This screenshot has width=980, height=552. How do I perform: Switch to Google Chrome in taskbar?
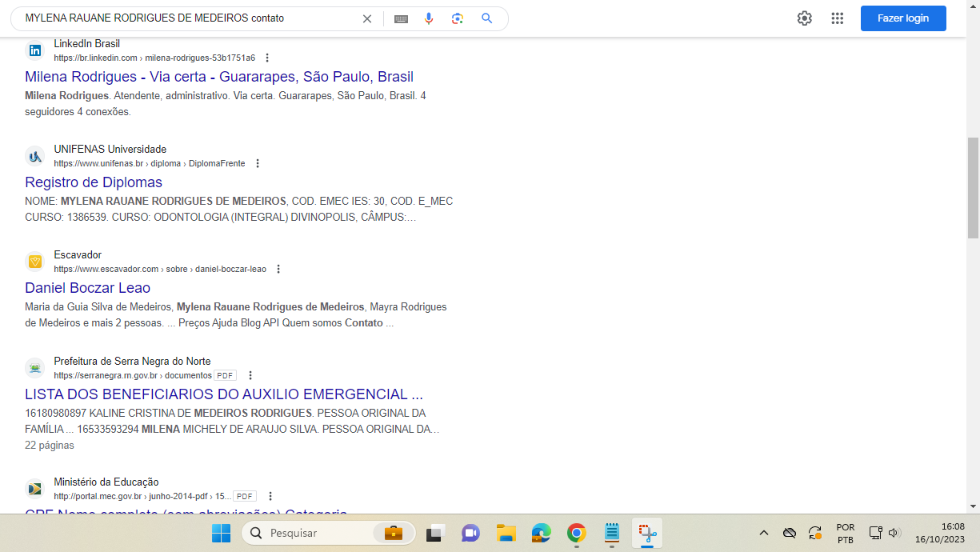point(577,533)
